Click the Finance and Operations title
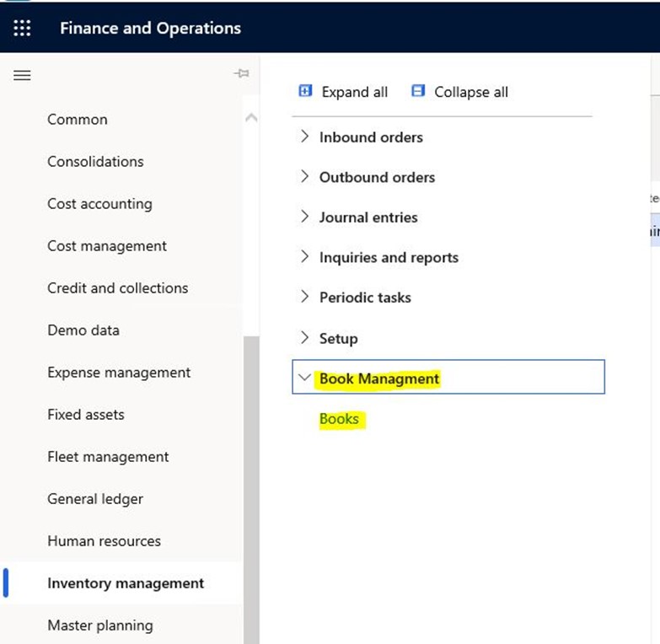This screenshot has width=660, height=644. 150,28
